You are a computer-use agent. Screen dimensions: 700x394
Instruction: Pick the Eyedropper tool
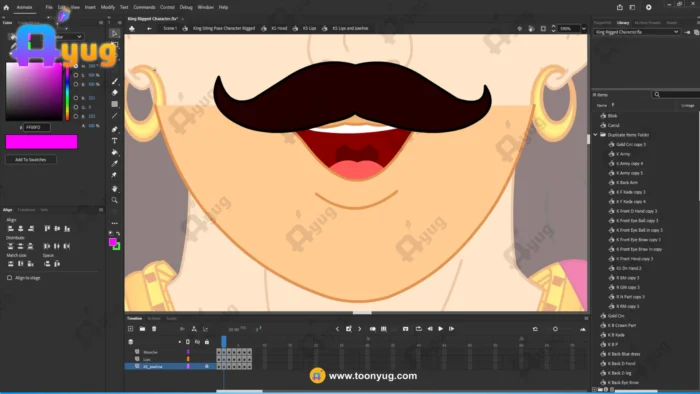pos(115,163)
